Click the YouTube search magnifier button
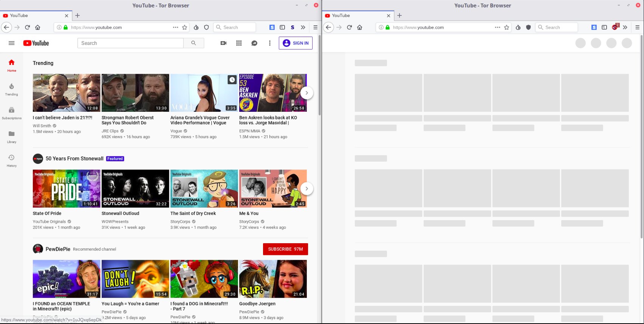The width and height of the screenshot is (644, 324). [x=194, y=43]
